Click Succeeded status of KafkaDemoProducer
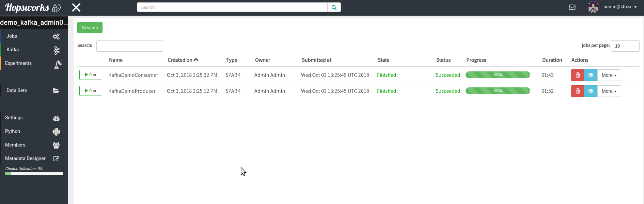 [448, 91]
